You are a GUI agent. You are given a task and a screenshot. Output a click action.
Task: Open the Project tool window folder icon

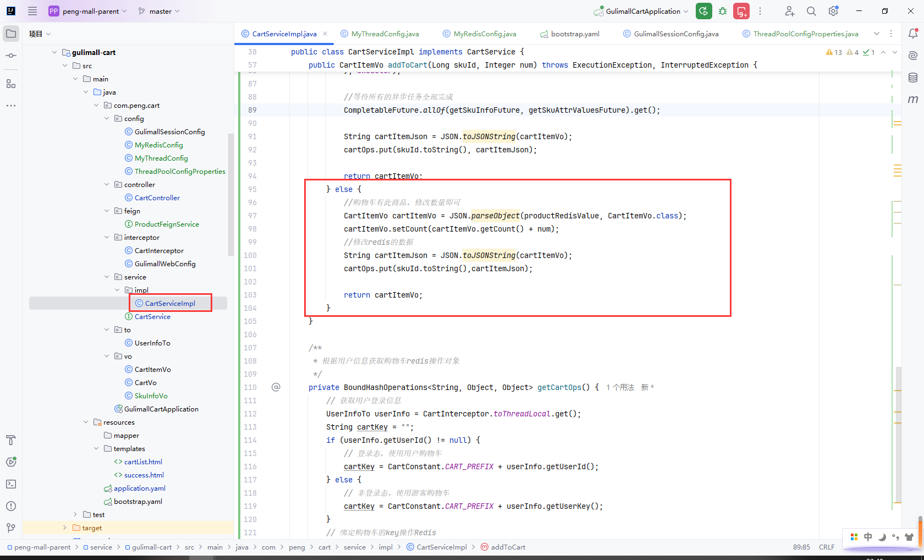coord(11,34)
